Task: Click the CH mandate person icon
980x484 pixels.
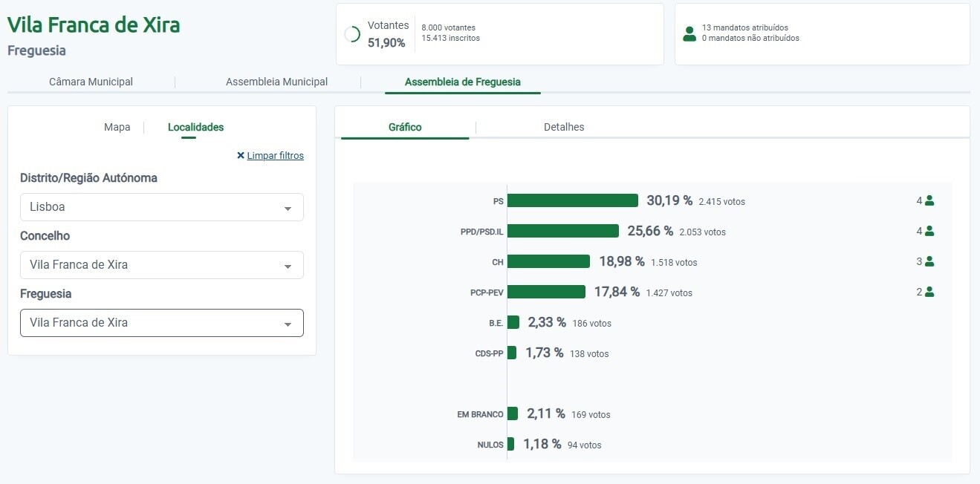Action: [x=929, y=261]
